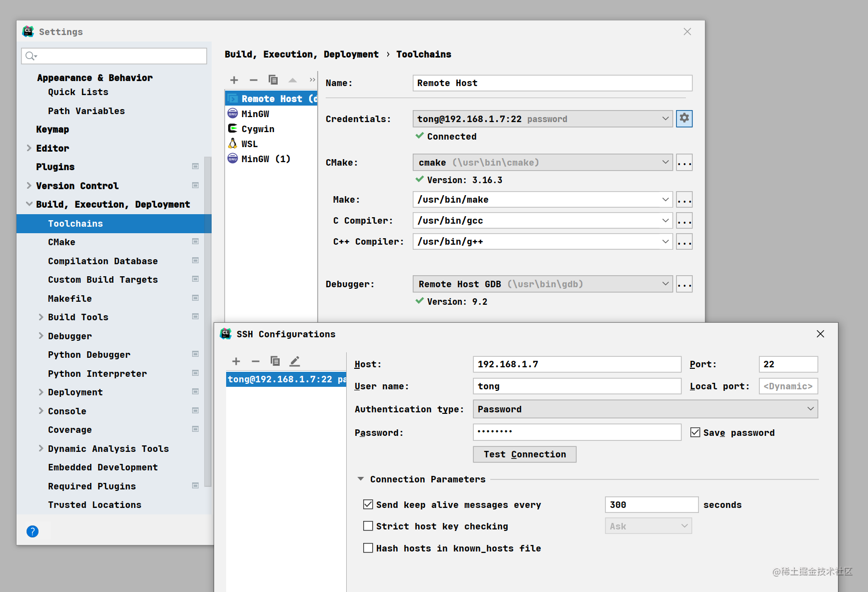The width and height of the screenshot is (868, 592).
Task: Browse for C++ Compiler path
Action: (684, 242)
